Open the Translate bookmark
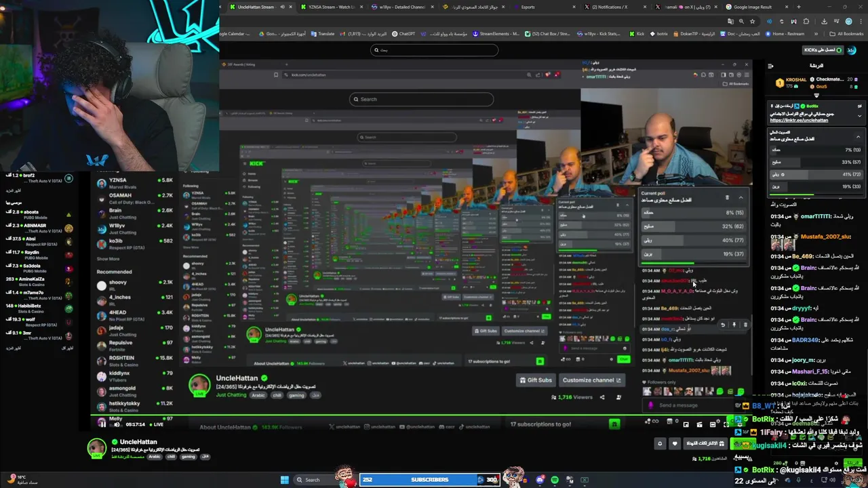This screenshot has height=488, width=868. 323,33
